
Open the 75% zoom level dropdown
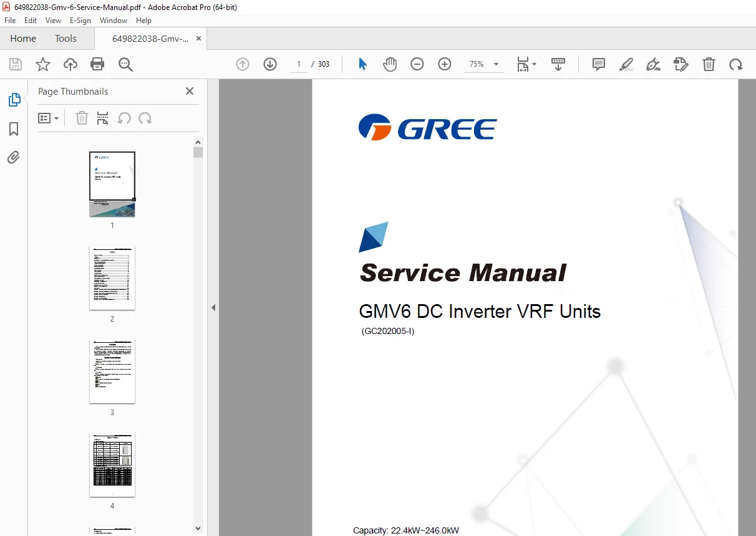coord(484,64)
